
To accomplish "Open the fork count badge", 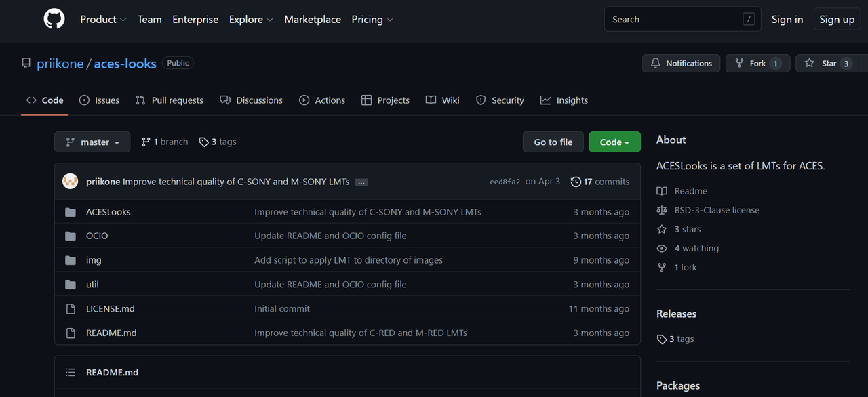I will (776, 64).
